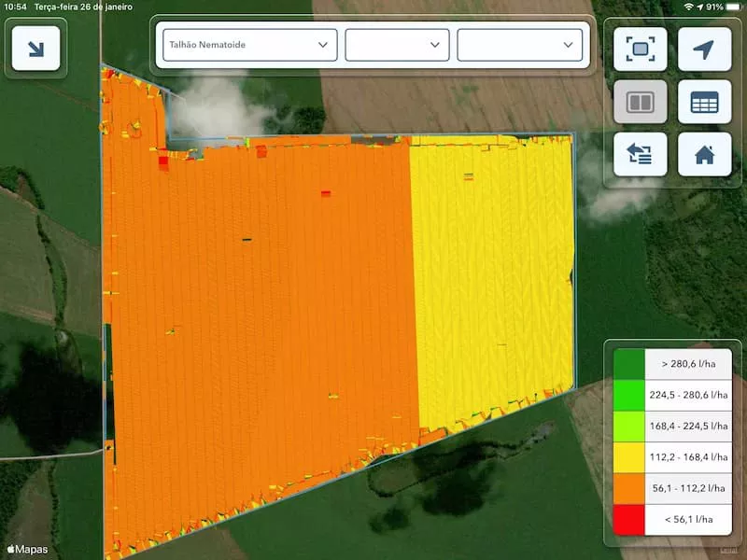Tap the yellow application zone on map

coord(490,280)
